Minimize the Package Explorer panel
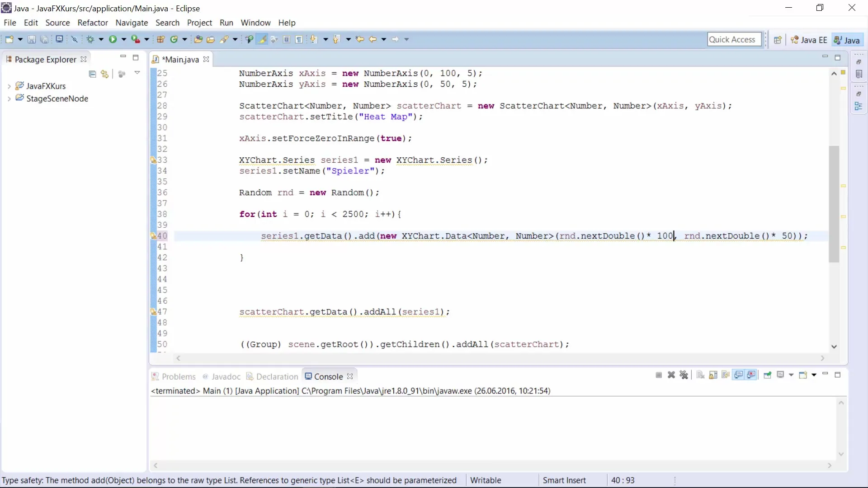Viewport: 868px width, 488px height. [x=123, y=56]
